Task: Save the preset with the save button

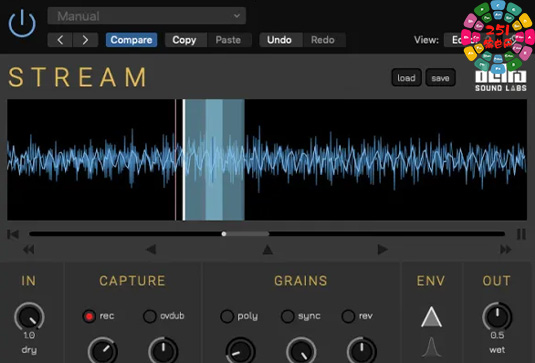Action: click(440, 78)
